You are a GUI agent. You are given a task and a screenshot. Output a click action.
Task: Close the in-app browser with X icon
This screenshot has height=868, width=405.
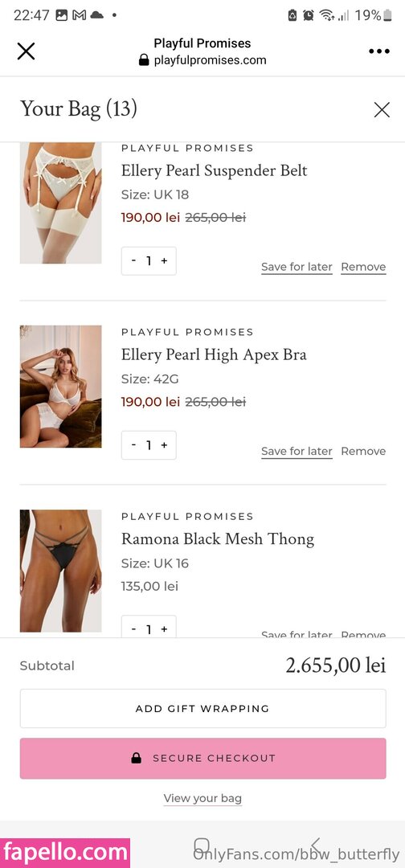point(26,51)
